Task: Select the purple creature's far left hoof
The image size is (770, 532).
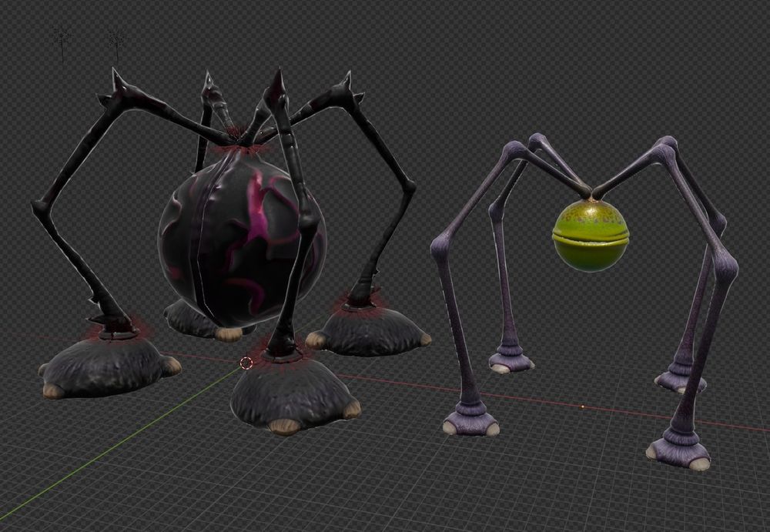Action: tap(511, 360)
